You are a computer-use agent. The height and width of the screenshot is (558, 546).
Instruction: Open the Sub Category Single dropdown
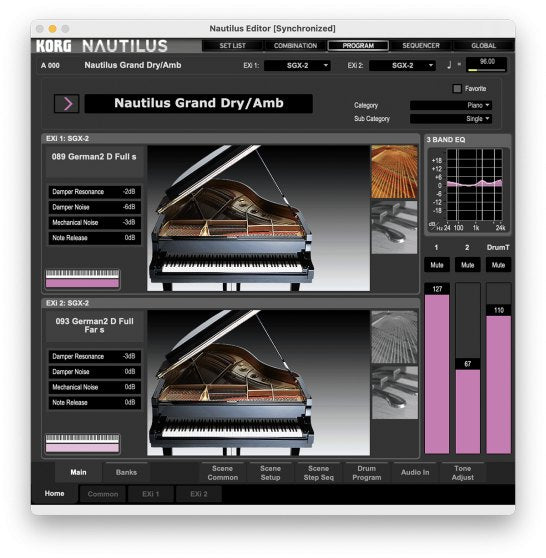451,119
